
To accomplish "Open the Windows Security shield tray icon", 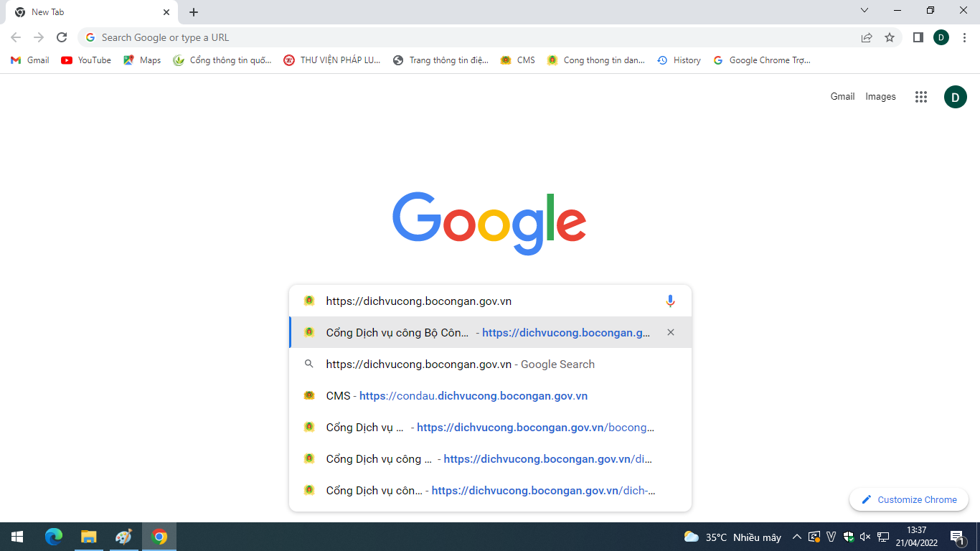I will [x=848, y=537].
